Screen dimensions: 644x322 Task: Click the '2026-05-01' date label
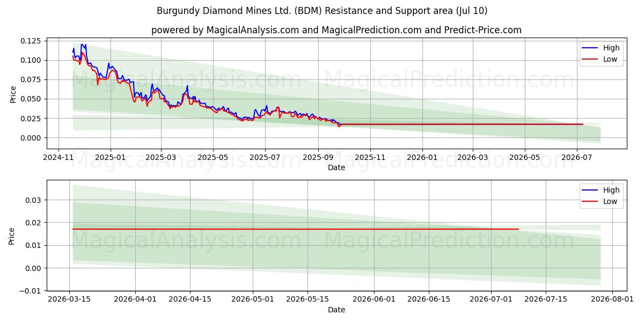[253, 301]
